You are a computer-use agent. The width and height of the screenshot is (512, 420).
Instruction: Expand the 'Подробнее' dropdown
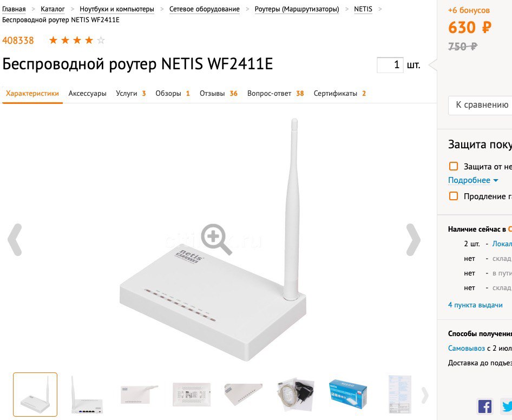click(473, 180)
